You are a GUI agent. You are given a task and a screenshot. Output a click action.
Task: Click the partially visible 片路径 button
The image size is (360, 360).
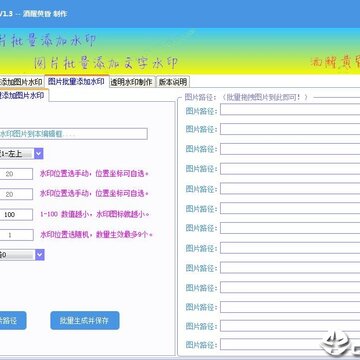(13, 321)
